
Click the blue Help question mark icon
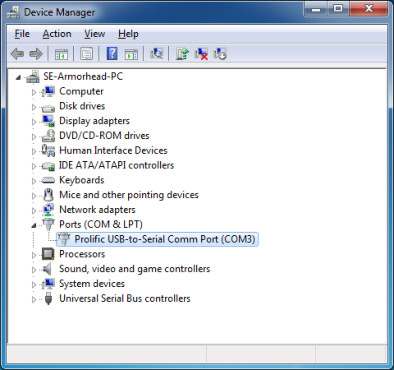[112, 54]
